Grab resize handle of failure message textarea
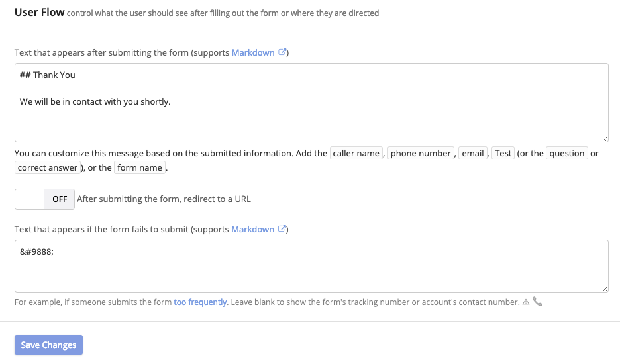The width and height of the screenshot is (620, 364). [605, 288]
